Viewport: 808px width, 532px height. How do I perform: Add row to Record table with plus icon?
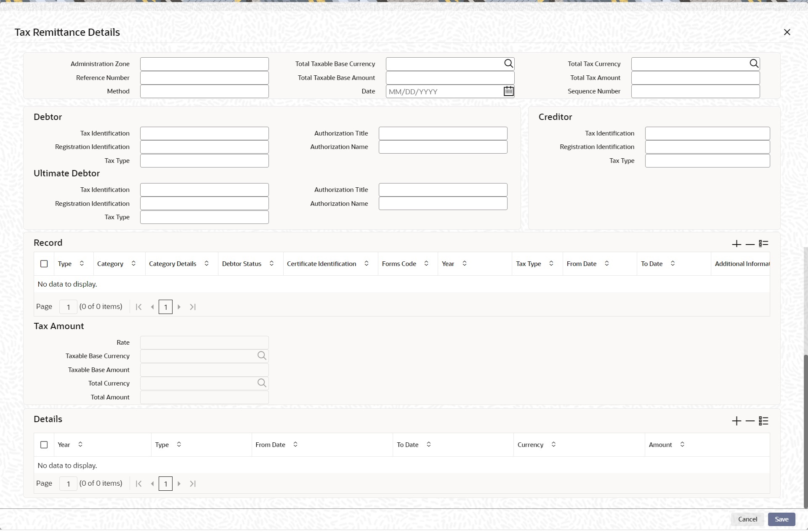coord(736,244)
